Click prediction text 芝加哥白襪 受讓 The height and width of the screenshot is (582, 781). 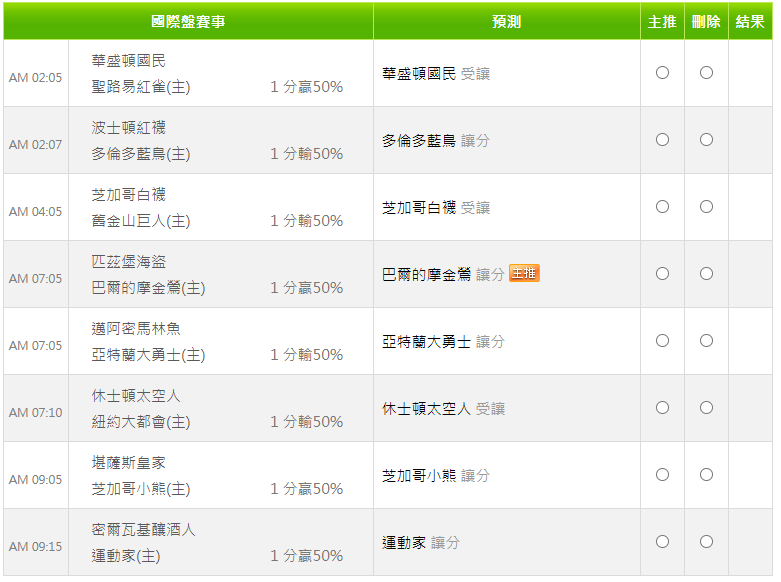tap(436, 208)
